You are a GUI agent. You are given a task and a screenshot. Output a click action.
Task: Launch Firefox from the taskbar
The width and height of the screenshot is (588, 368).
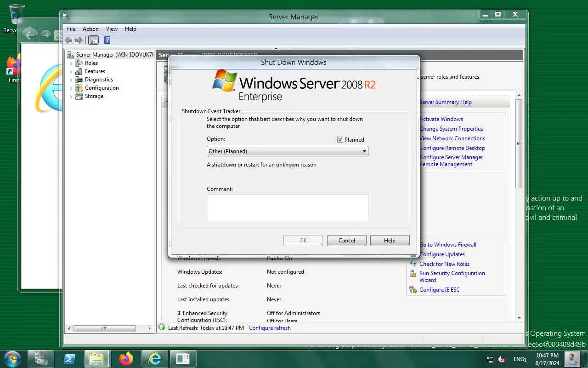click(x=126, y=359)
